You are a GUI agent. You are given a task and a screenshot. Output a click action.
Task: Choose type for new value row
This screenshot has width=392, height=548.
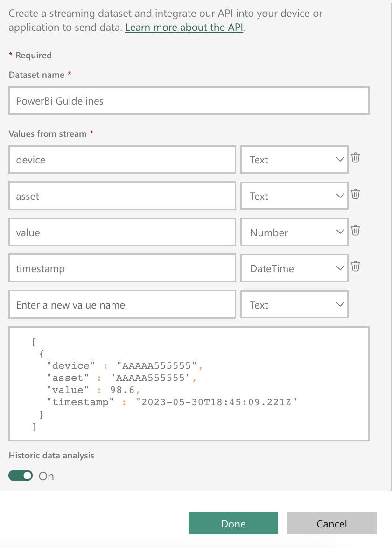coord(294,305)
